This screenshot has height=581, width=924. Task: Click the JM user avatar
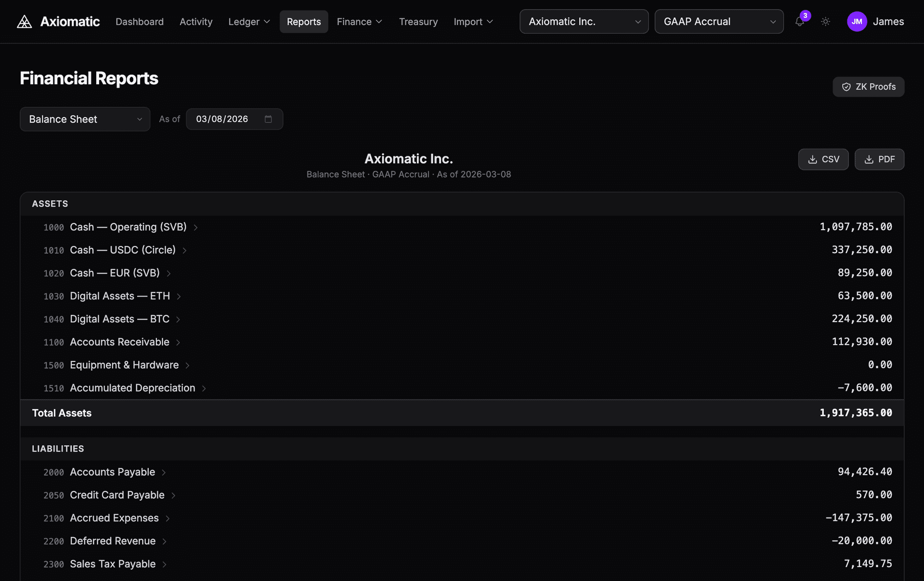pyautogui.click(x=857, y=22)
